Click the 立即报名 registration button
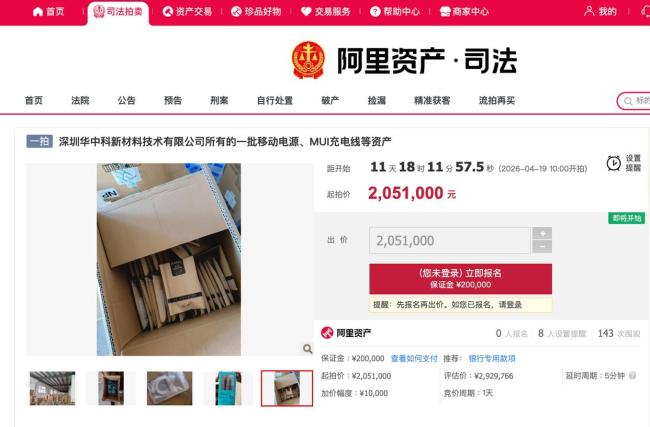 pyautogui.click(x=460, y=279)
